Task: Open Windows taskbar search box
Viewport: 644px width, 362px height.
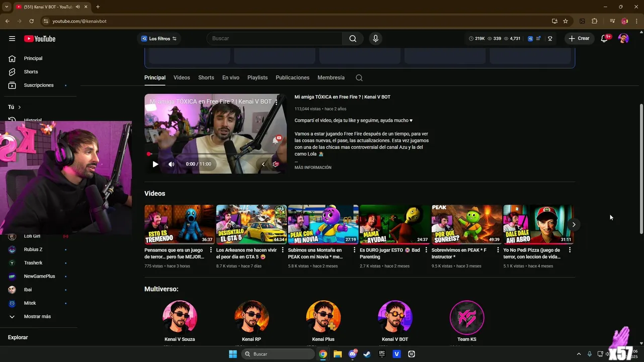Action: [x=278, y=354]
